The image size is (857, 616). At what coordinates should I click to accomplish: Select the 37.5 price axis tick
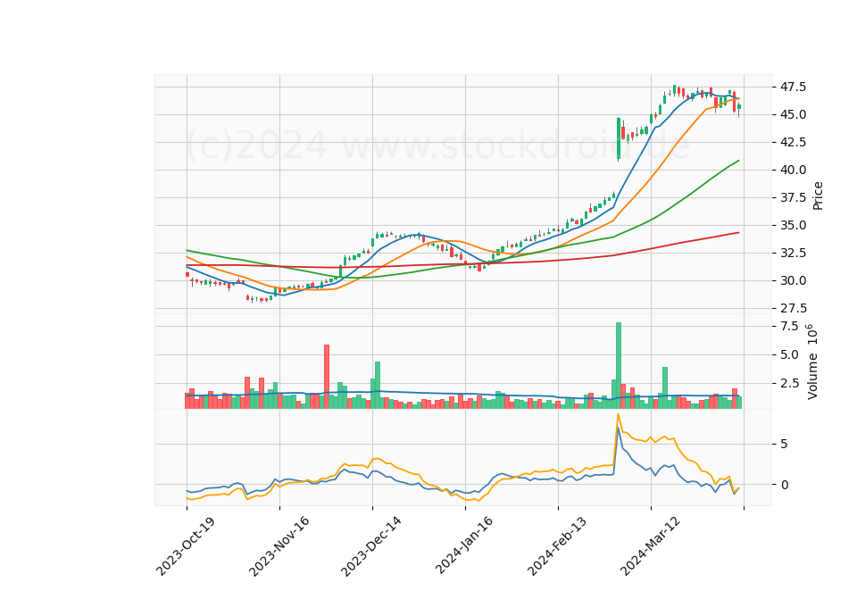point(793,198)
